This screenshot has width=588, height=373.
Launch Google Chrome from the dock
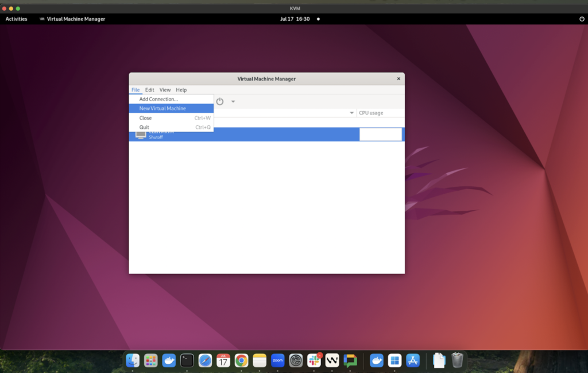point(242,360)
